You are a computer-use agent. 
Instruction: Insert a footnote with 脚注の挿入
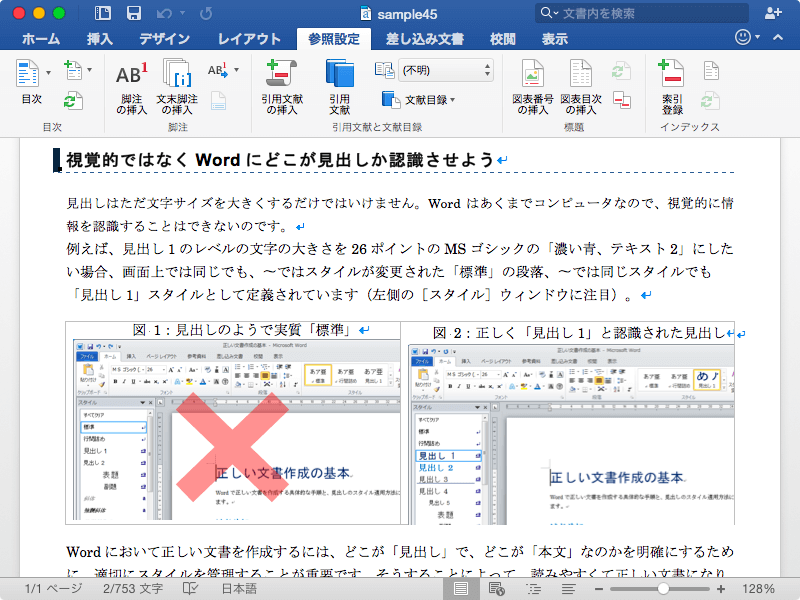[132, 87]
